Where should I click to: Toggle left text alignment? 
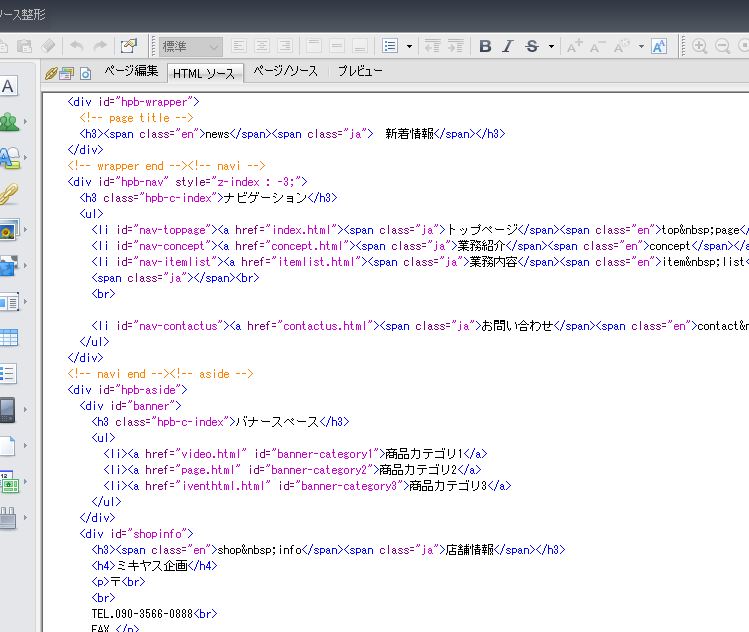point(240,46)
